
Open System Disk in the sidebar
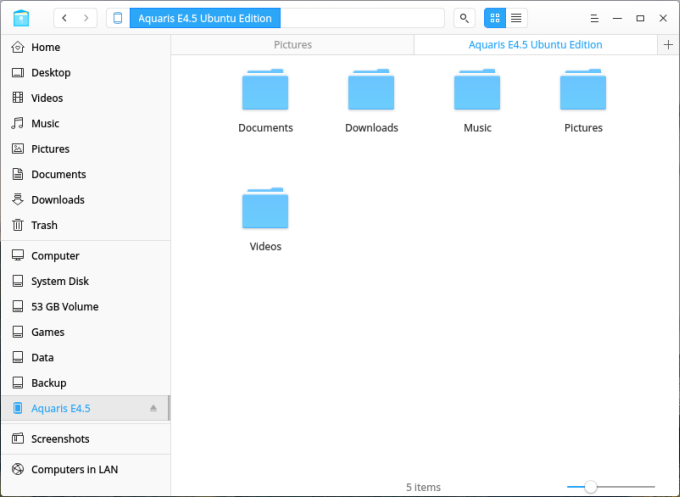(85, 281)
